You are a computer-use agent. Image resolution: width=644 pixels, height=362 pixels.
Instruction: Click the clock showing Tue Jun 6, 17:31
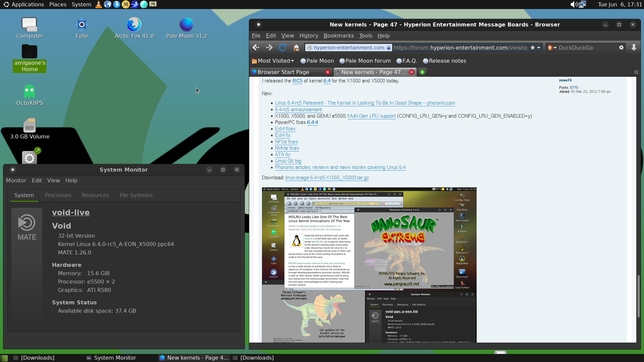[620, 4]
